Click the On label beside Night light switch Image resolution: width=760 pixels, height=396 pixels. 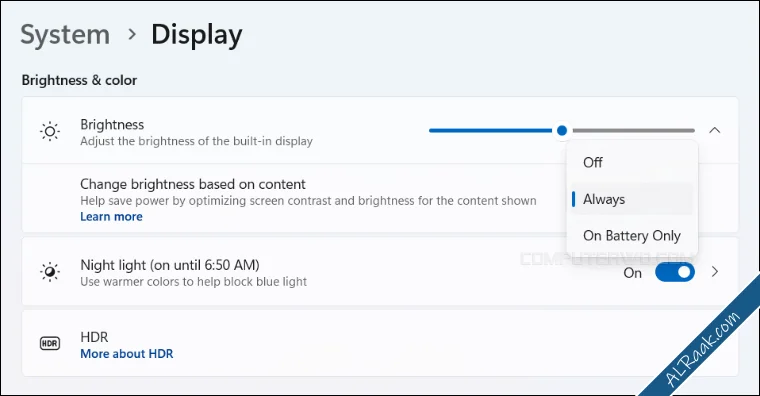(x=633, y=273)
